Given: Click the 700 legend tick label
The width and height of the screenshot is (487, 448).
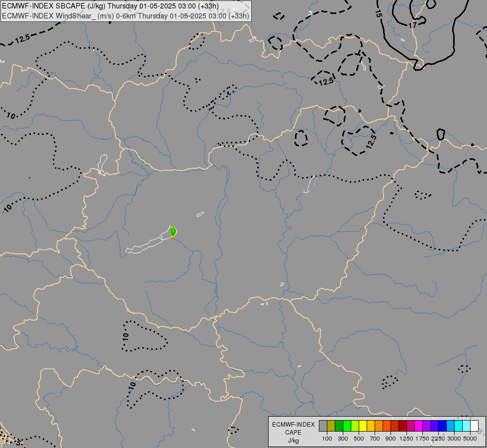Looking at the screenshot, I should click(x=375, y=439).
